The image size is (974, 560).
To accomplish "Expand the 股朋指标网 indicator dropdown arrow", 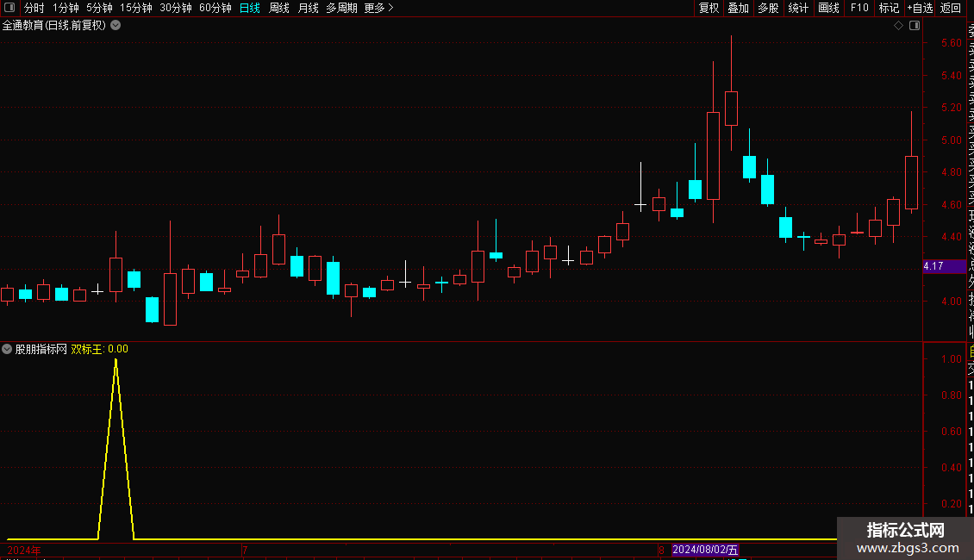I will (7, 349).
